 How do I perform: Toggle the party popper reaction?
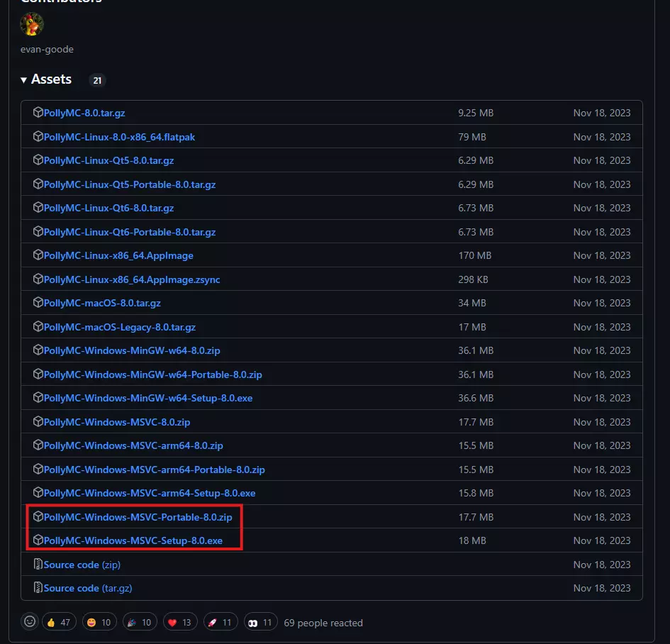140,623
